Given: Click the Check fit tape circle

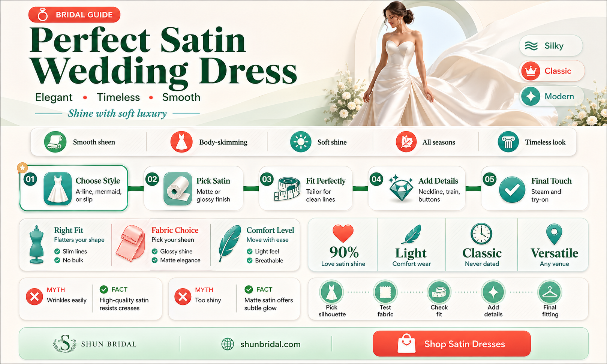Looking at the screenshot, I should pos(439,292).
